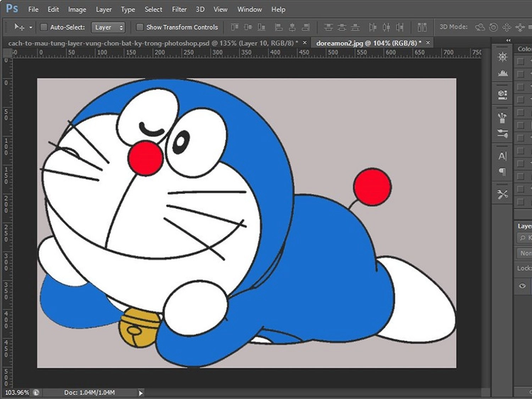The width and height of the screenshot is (532, 399).
Task: Open the Auto-Select Layer dropdown
Action: tap(108, 27)
